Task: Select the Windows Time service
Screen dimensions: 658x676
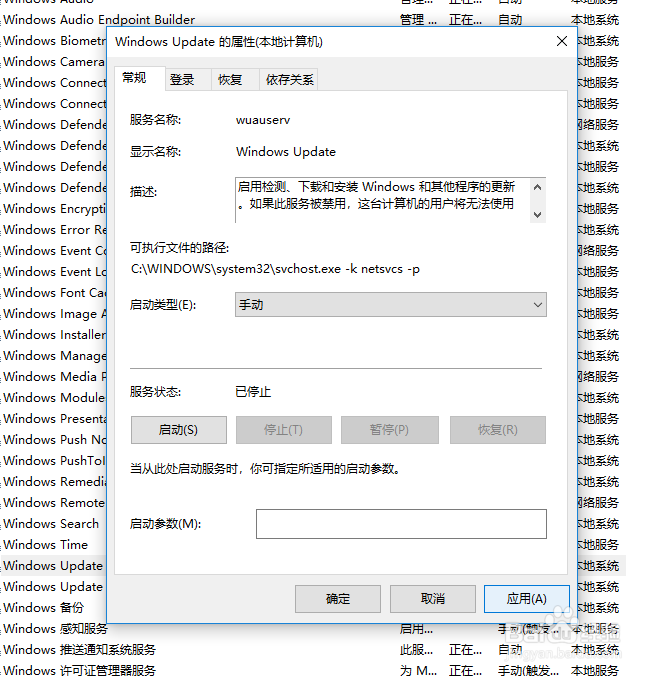Action: click(45, 545)
